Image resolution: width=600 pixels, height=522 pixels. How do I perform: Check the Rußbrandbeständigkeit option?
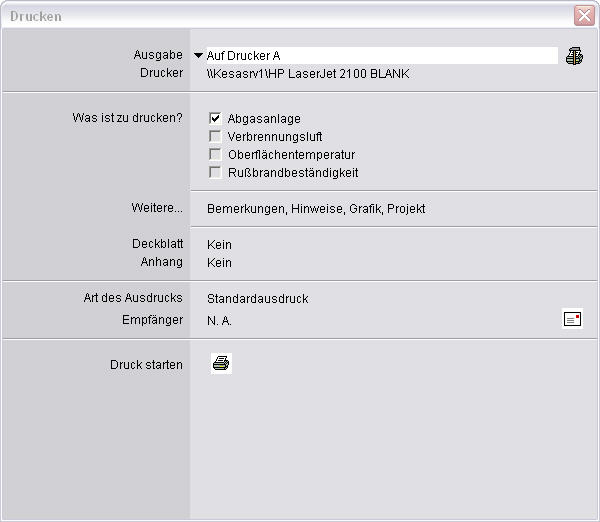click(215, 172)
